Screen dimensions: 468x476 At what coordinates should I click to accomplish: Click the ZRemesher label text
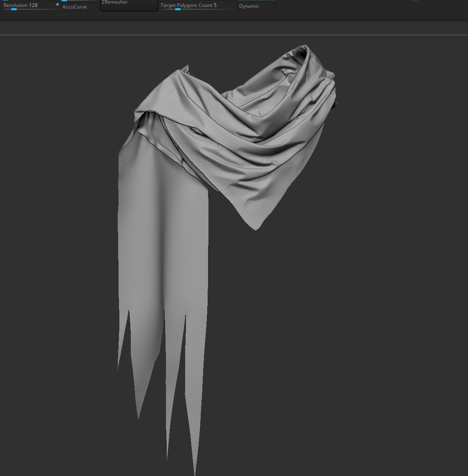[x=115, y=2]
